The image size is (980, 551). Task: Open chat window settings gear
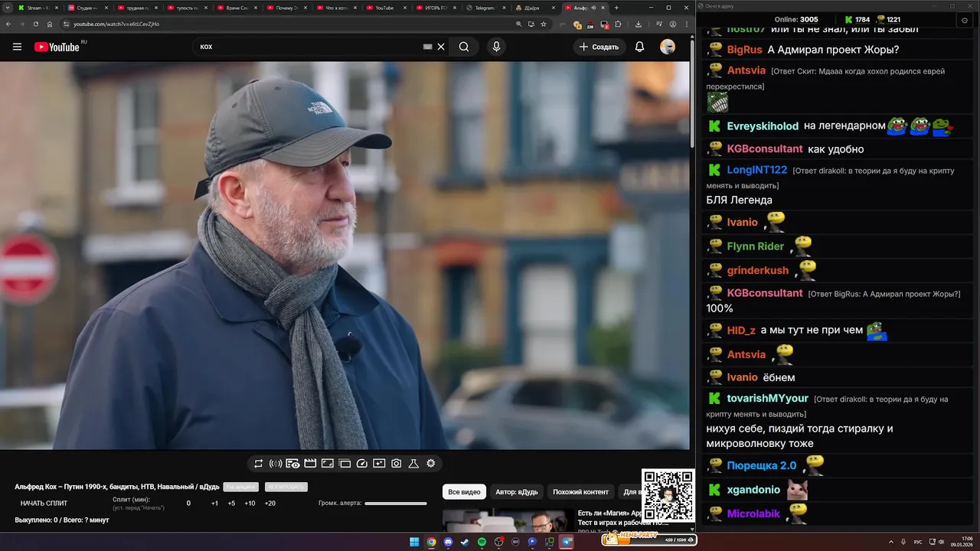tap(964, 20)
